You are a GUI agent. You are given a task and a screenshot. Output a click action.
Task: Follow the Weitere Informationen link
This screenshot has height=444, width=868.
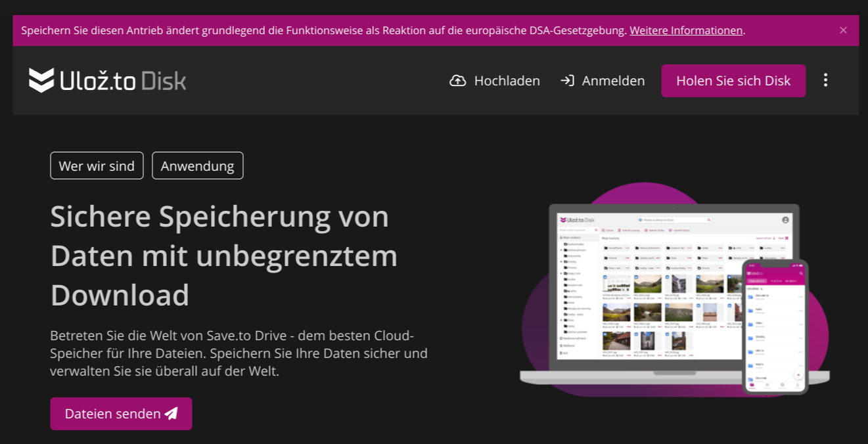point(686,30)
